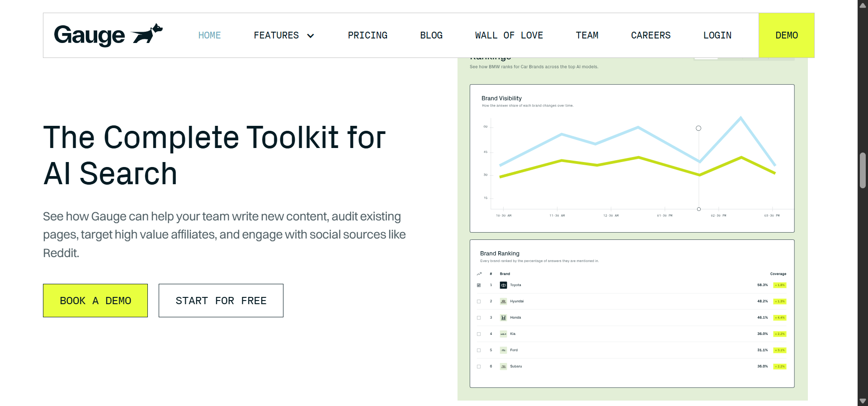Click the Ford brand logo icon
The width and height of the screenshot is (868, 406).
[x=503, y=350]
